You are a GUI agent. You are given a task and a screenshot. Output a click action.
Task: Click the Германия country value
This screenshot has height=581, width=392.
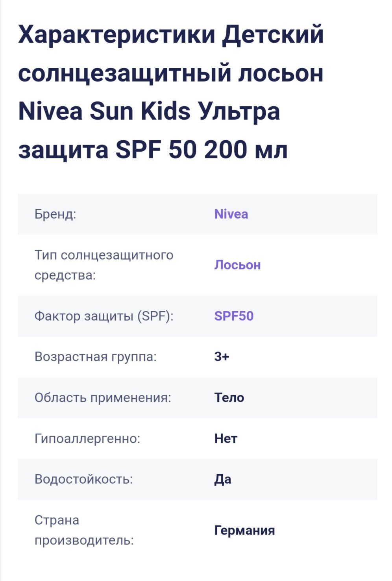[244, 531]
